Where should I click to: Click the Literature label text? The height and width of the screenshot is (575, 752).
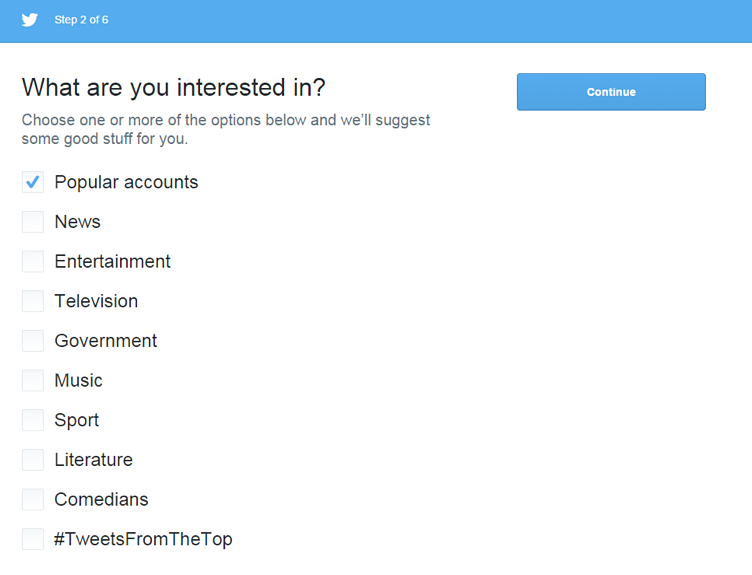[x=93, y=460]
